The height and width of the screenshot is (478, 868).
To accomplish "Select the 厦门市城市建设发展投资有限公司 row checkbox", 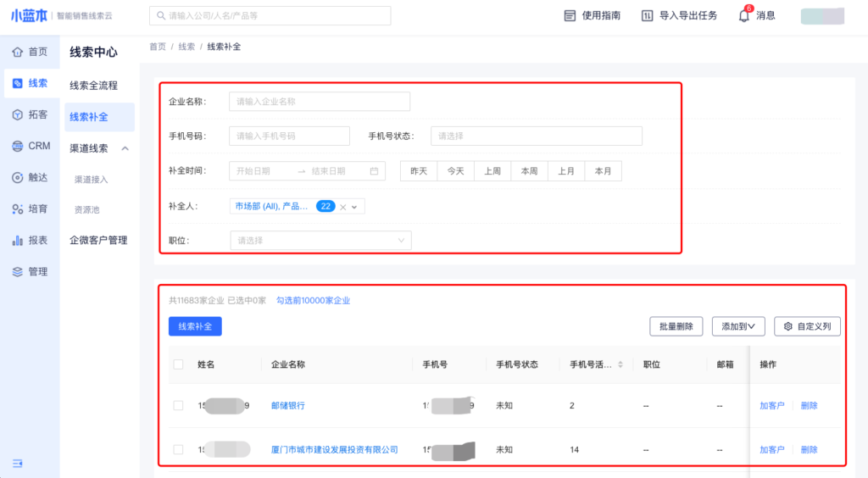I will tap(178, 449).
